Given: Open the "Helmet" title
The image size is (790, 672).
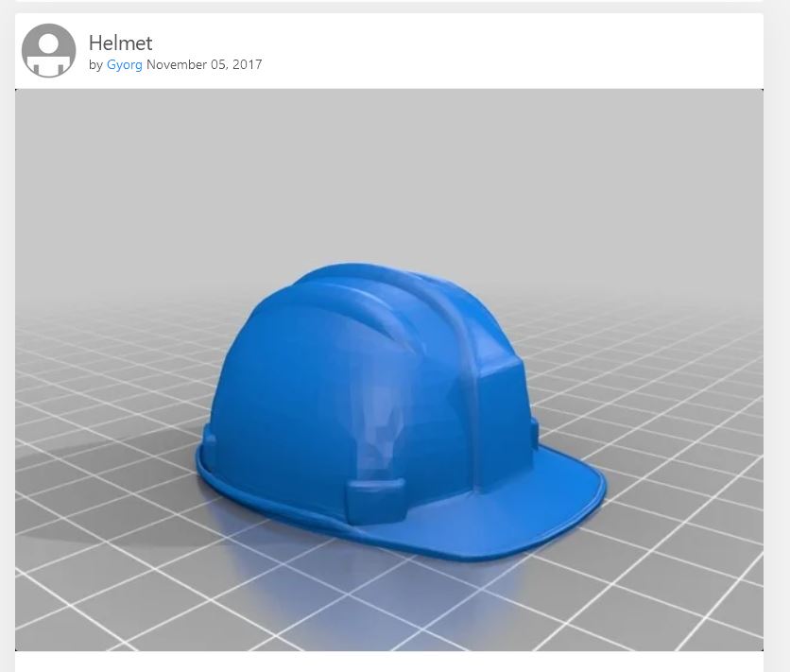Looking at the screenshot, I should pyautogui.click(x=120, y=43).
